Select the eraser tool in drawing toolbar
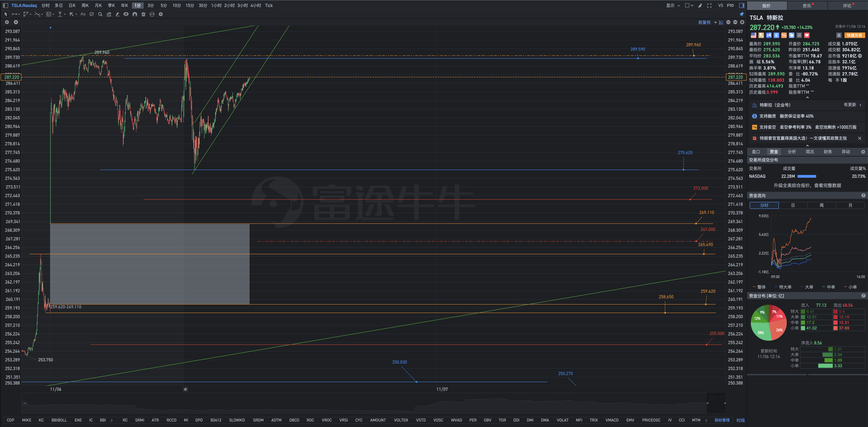 (118, 14)
